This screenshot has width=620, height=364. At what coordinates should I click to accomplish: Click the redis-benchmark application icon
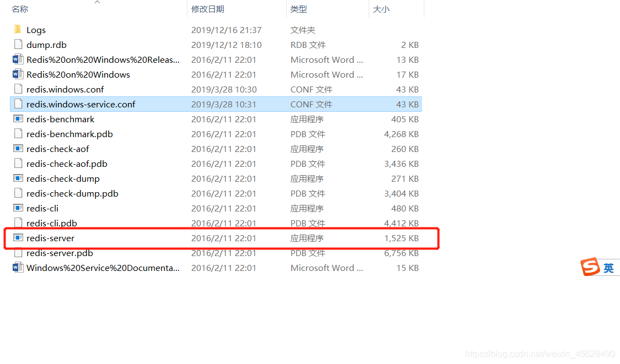click(18, 118)
